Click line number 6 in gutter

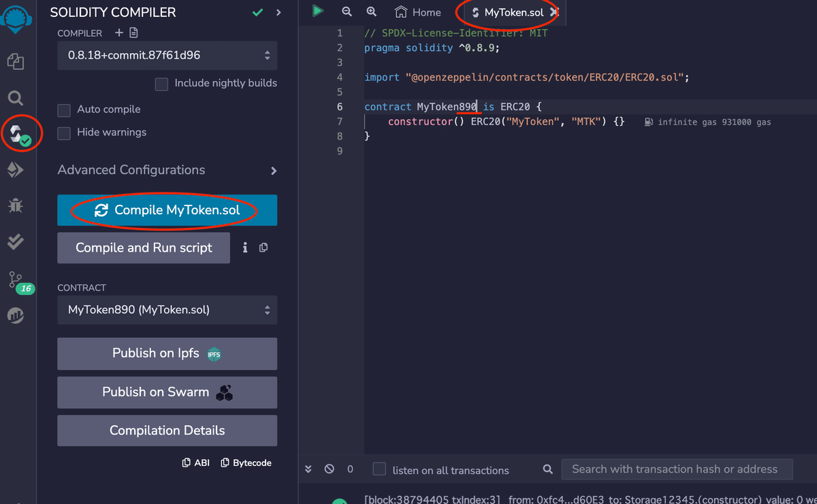pyautogui.click(x=340, y=107)
